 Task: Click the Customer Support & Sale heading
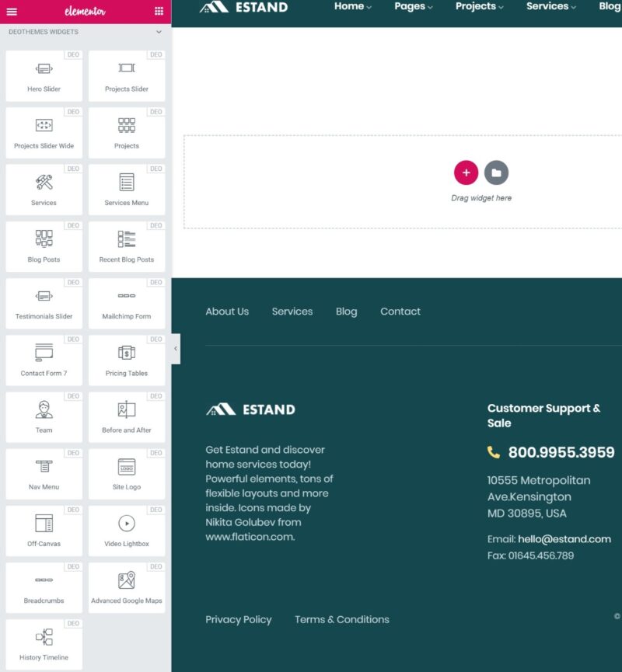[543, 416]
